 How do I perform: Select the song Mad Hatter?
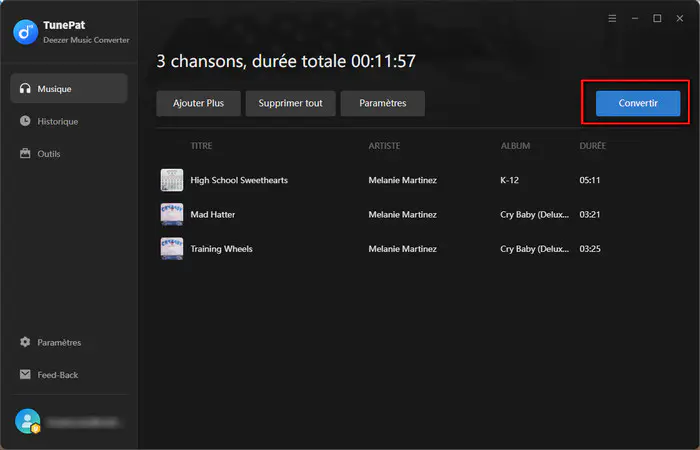(x=212, y=214)
